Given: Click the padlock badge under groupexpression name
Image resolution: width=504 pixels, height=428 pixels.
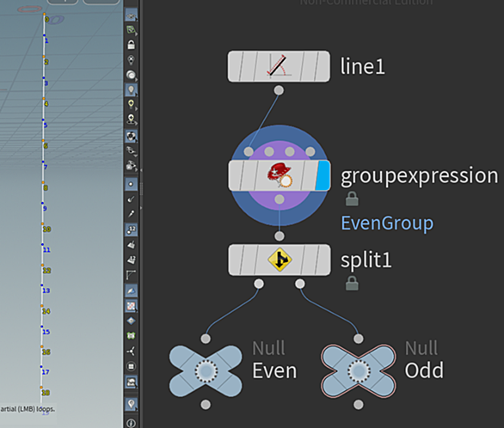Looking at the screenshot, I should click(x=352, y=199).
